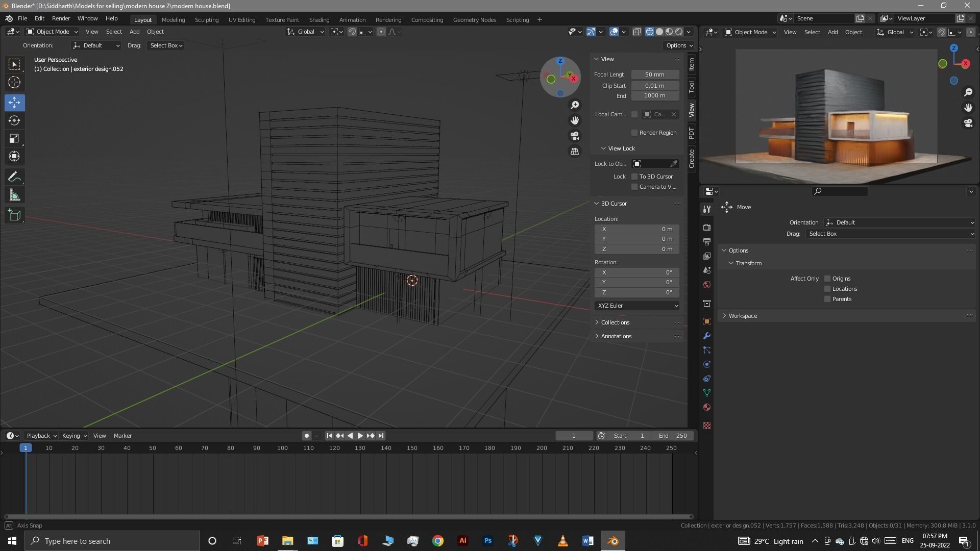Screen dimensions: 980x551
Task: Open Texture properties checker tab
Action: (x=707, y=425)
